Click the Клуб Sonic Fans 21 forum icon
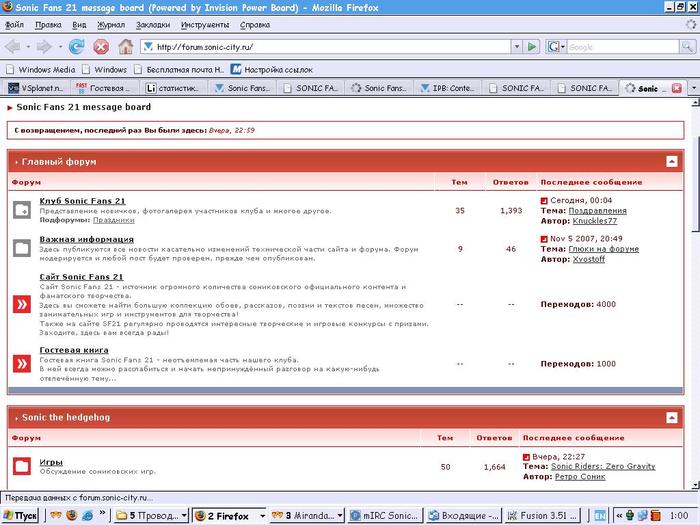 (22, 210)
